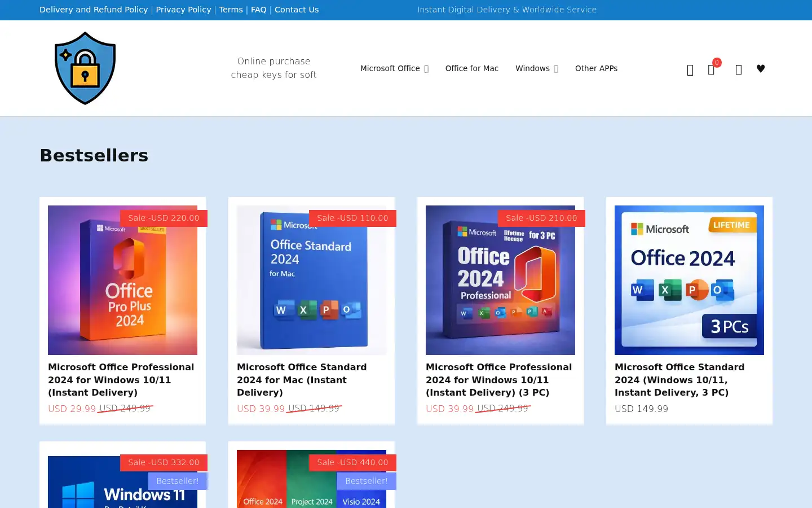Click the header icon between cart and heart
The image size is (812, 508).
tap(739, 69)
